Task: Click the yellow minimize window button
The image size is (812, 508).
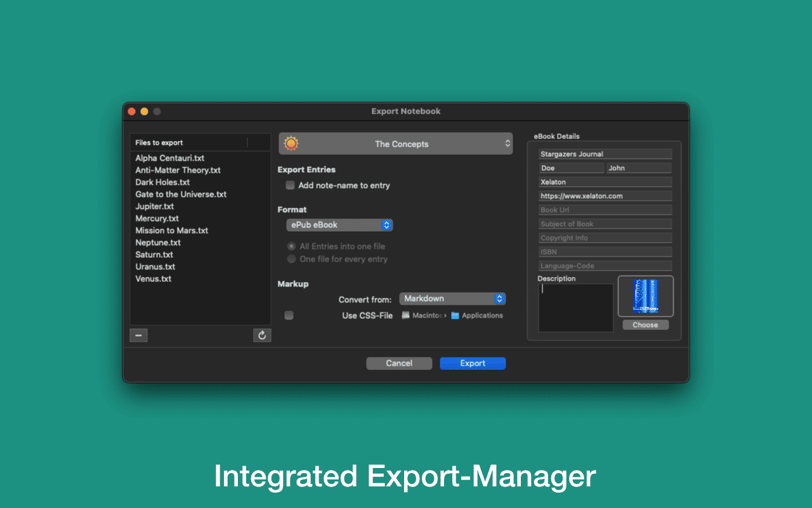Action: (144, 111)
